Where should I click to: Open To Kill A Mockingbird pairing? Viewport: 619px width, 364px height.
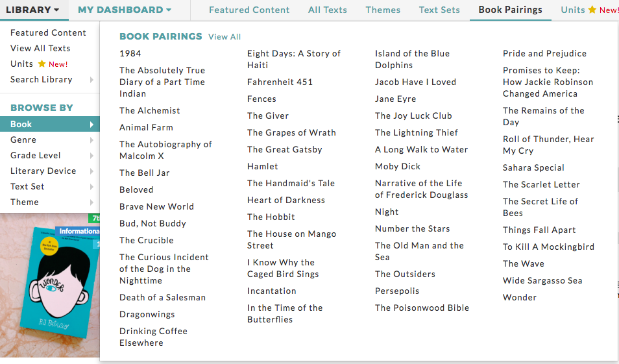[x=548, y=247]
